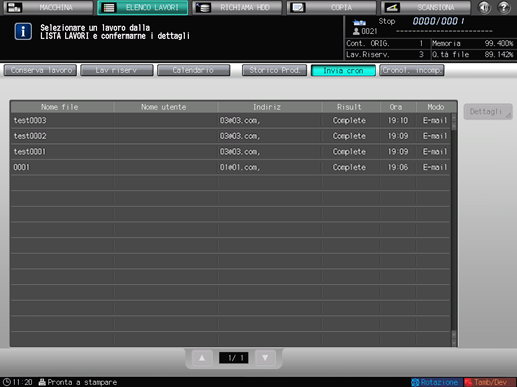Click the Dettagli button
The image size is (517, 387).
(x=488, y=112)
